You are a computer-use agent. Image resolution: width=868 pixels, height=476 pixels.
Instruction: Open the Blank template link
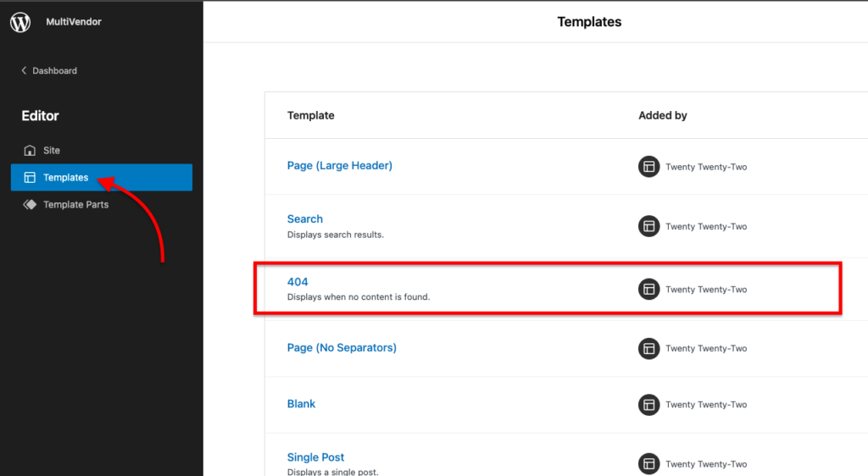click(x=301, y=403)
